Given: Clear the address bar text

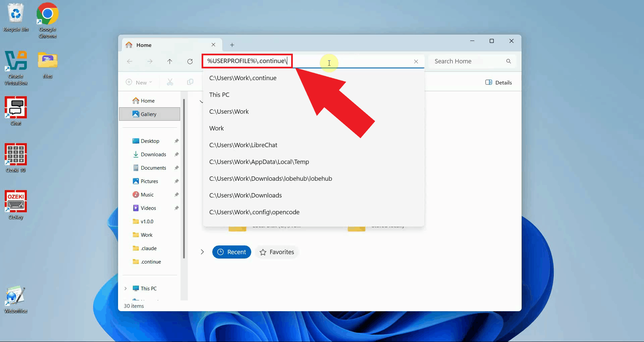Looking at the screenshot, I should (416, 61).
